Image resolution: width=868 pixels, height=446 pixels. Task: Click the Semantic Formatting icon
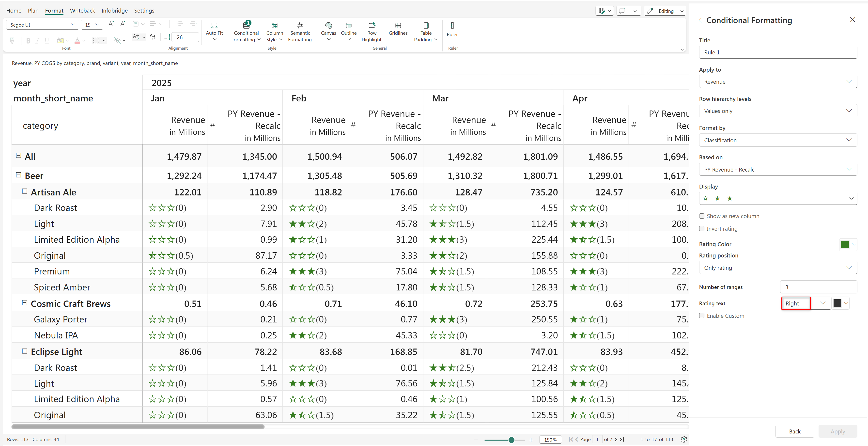pos(300,26)
